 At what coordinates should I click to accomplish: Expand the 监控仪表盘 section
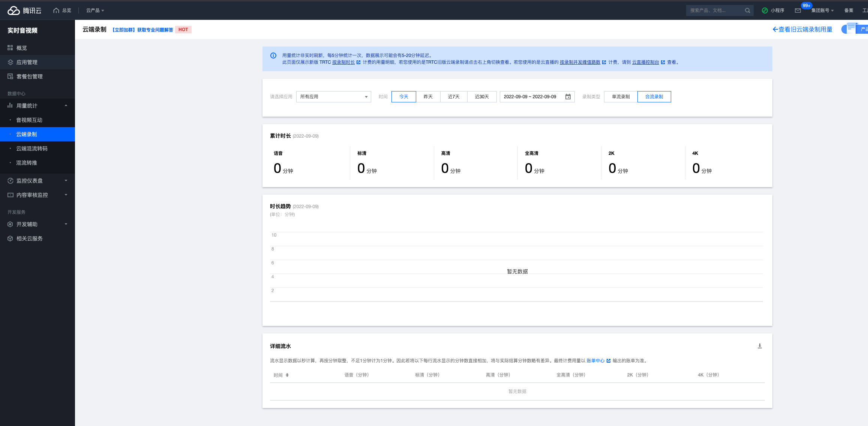[x=66, y=181]
